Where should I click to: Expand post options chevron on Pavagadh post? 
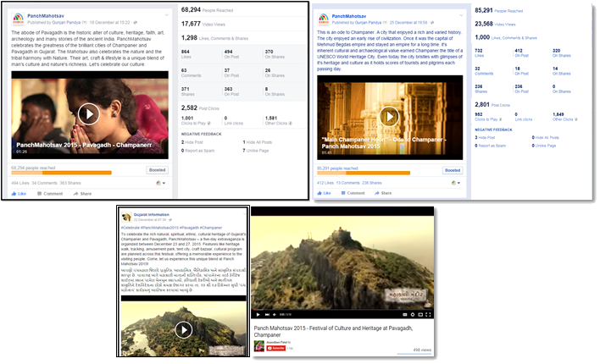(166, 14)
